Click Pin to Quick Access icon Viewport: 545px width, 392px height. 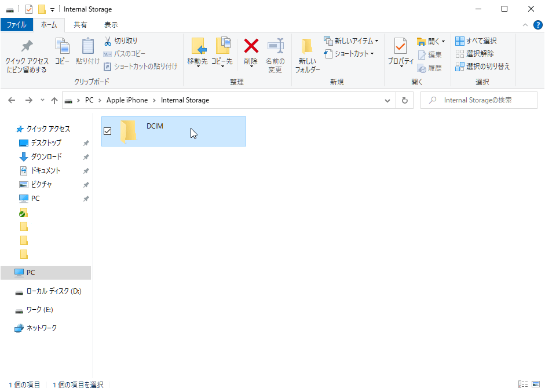pyautogui.click(x=27, y=47)
